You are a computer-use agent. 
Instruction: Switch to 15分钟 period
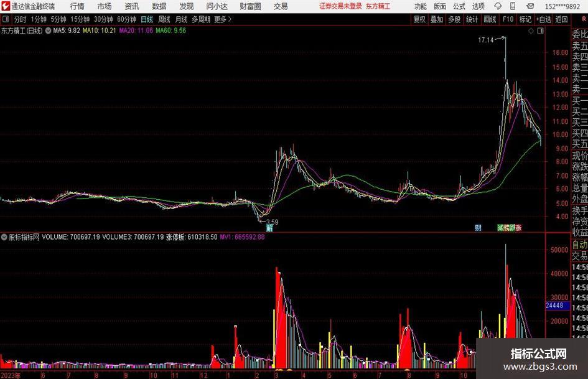[80, 19]
